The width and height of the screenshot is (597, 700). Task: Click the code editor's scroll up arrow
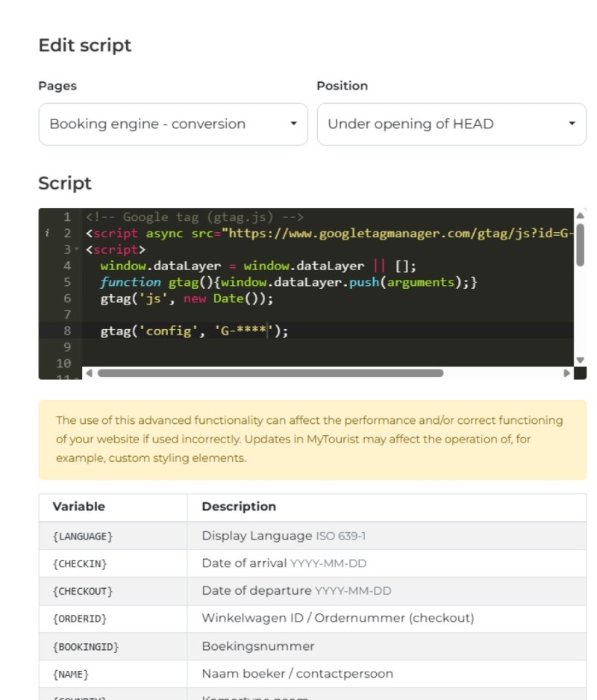580,214
